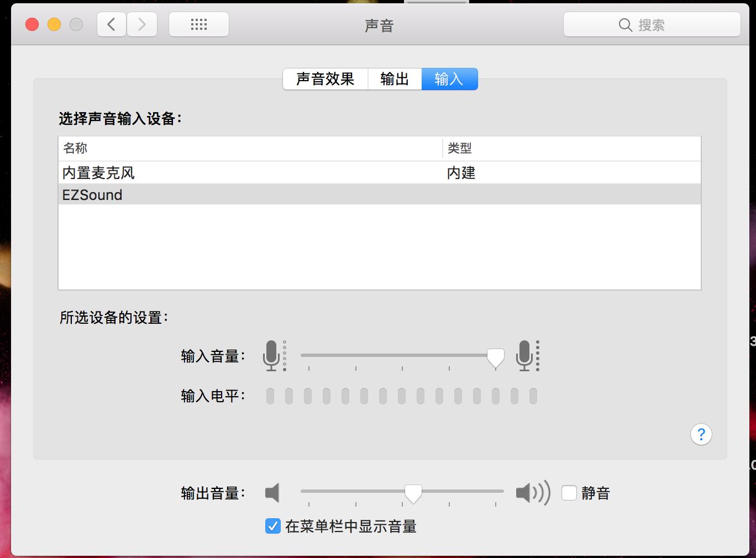
Task: Switch to the 输出 tab
Action: click(395, 79)
